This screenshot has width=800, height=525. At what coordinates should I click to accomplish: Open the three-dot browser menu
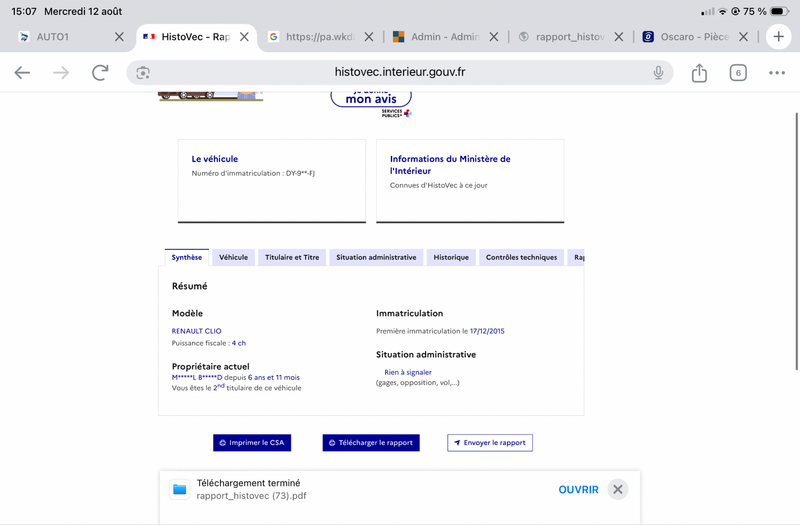click(777, 73)
